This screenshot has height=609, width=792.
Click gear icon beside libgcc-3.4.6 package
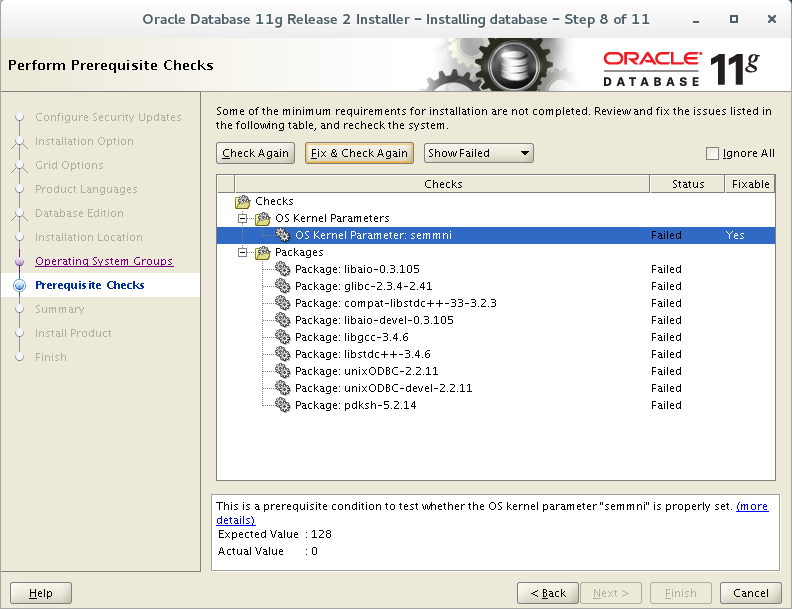(x=282, y=337)
